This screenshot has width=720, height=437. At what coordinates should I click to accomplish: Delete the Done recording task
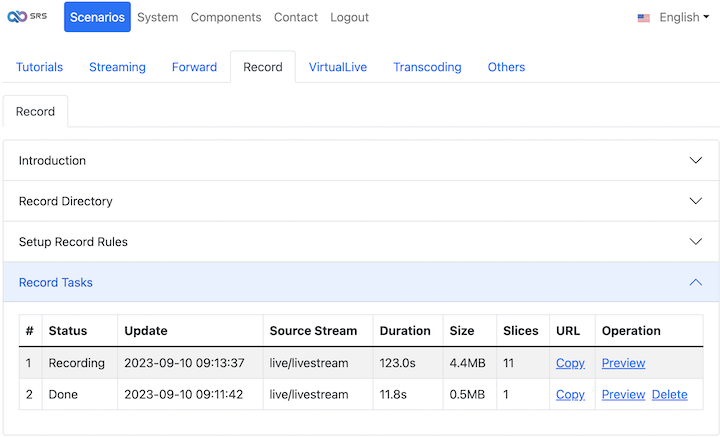[x=669, y=395]
